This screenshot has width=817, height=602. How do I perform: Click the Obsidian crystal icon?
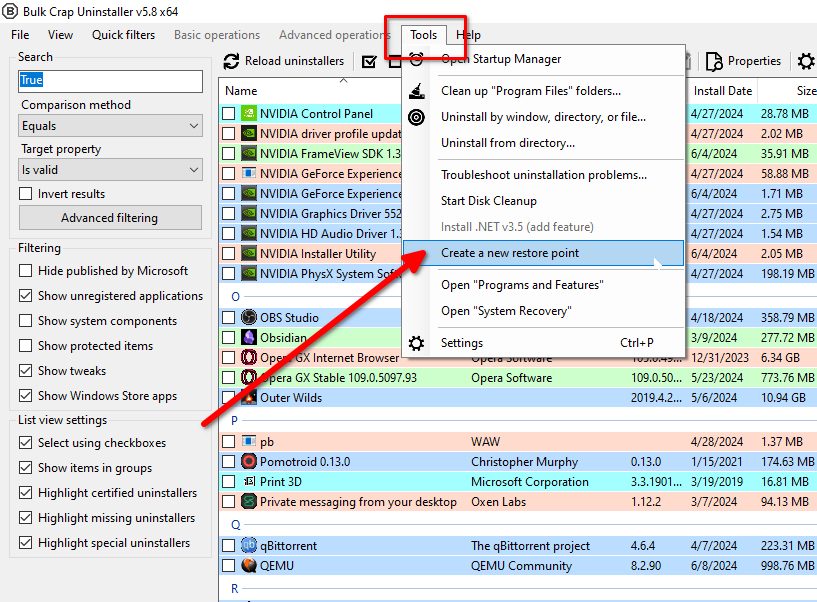pos(249,337)
